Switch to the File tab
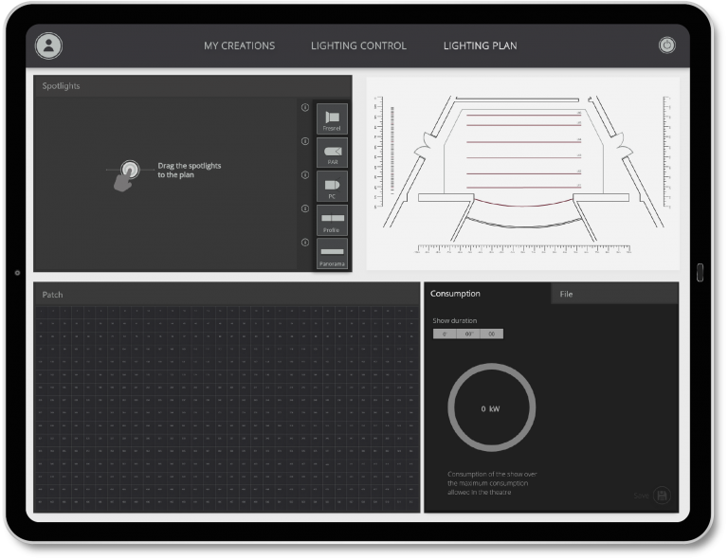The width and height of the screenshot is (728, 560). click(566, 294)
